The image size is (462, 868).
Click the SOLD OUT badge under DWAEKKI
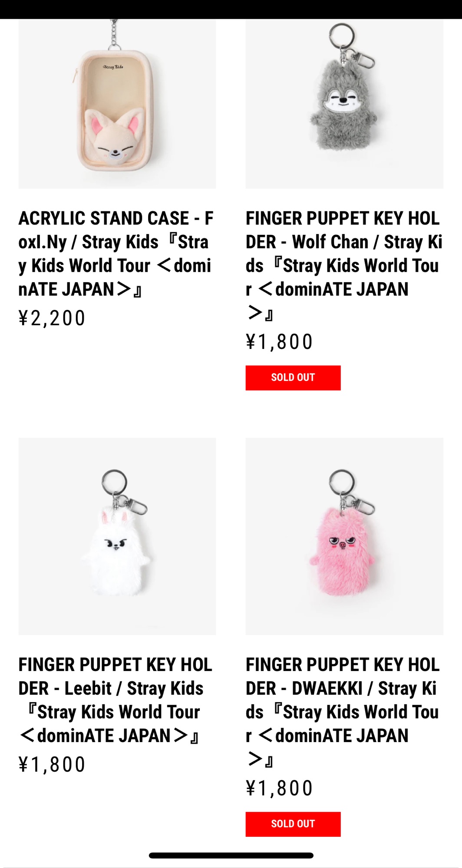click(293, 824)
